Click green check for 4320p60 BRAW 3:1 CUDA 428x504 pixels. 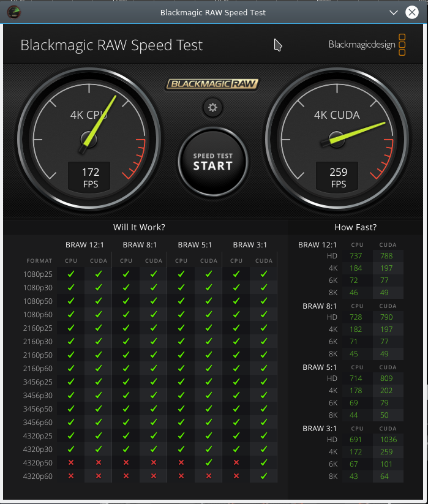[x=264, y=476]
